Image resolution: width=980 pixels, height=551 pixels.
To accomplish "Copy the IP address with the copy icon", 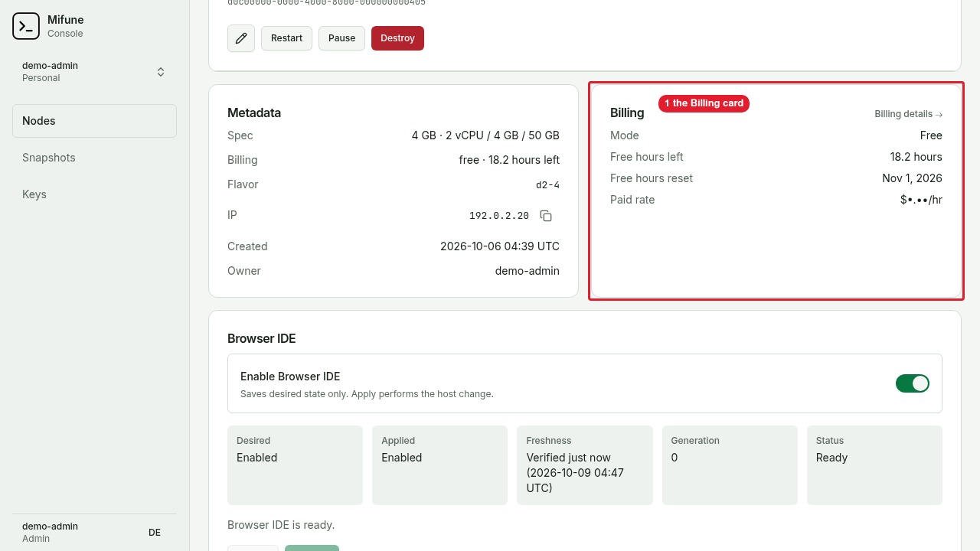I will pyautogui.click(x=546, y=216).
